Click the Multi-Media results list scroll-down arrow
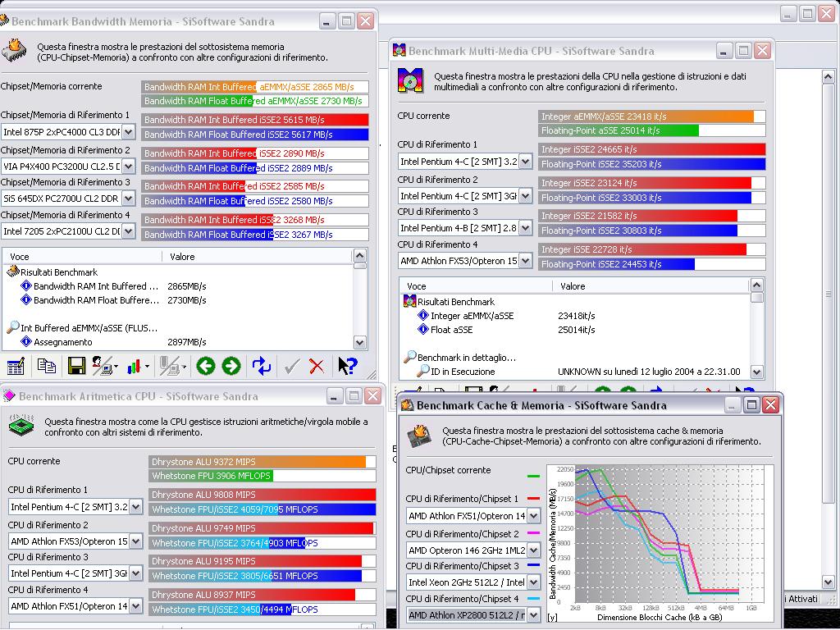 point(756,372)
